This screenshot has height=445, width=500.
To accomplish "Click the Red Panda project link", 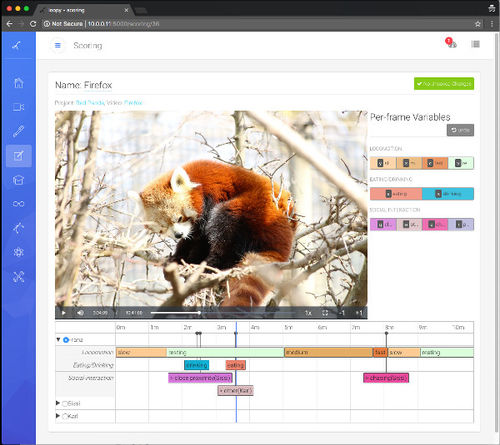I will pyautogui.click(x=90, y=103).
